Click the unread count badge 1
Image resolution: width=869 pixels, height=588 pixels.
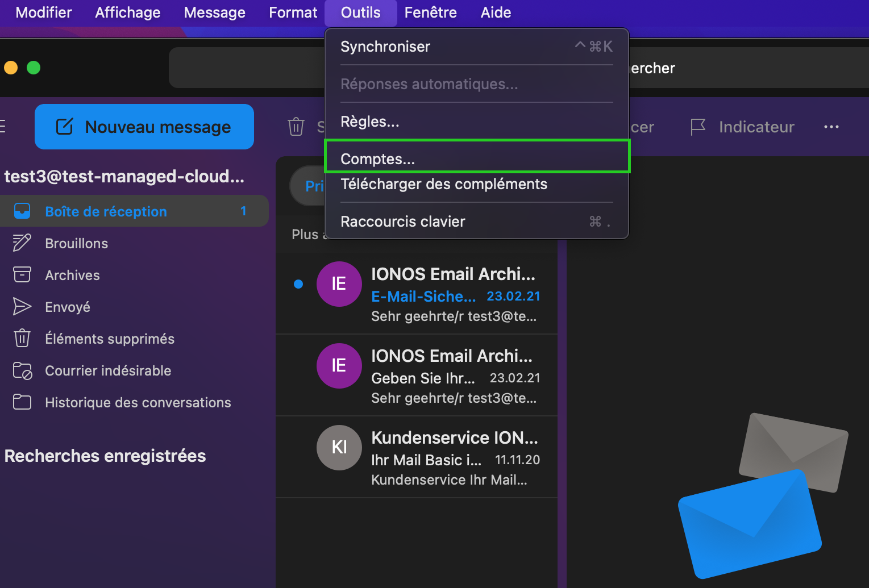pos(243,211)
